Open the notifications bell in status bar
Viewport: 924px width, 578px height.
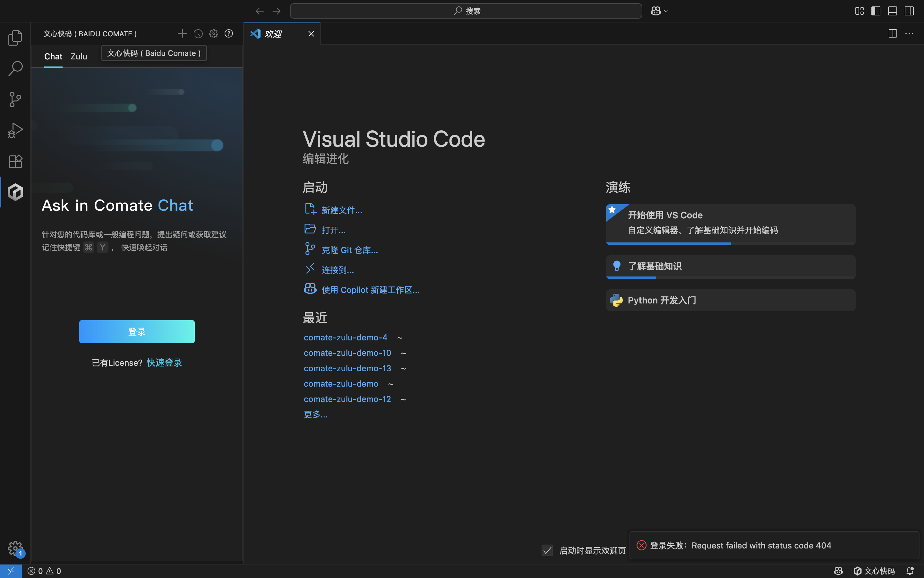pos(910,571)
